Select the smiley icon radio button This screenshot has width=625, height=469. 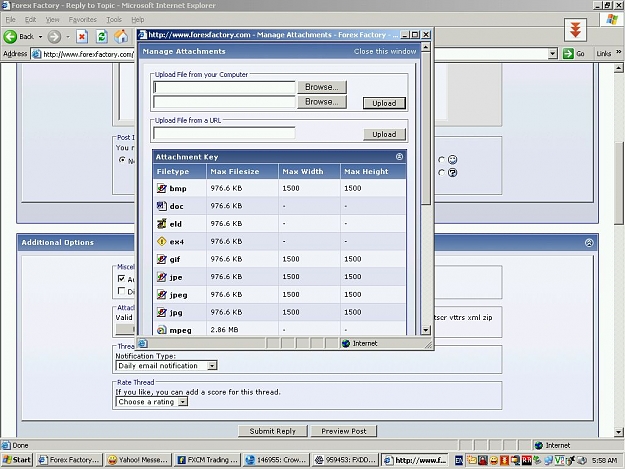coord(441,159)
